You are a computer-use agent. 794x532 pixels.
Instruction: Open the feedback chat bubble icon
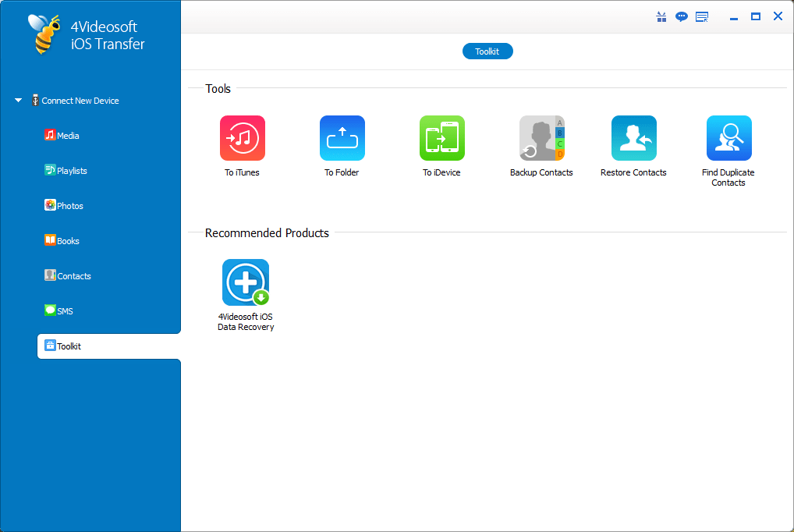[681, 16]
